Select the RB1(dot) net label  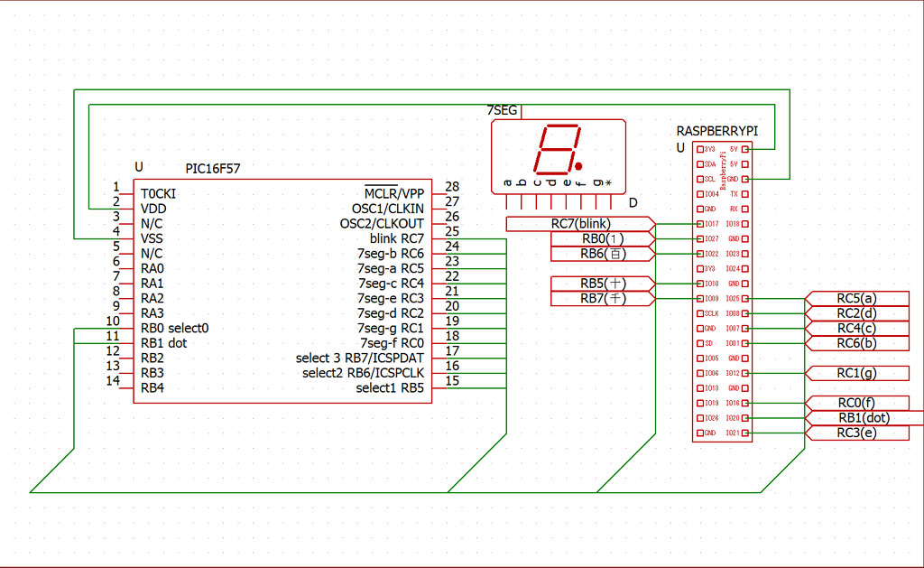[864, 417]
